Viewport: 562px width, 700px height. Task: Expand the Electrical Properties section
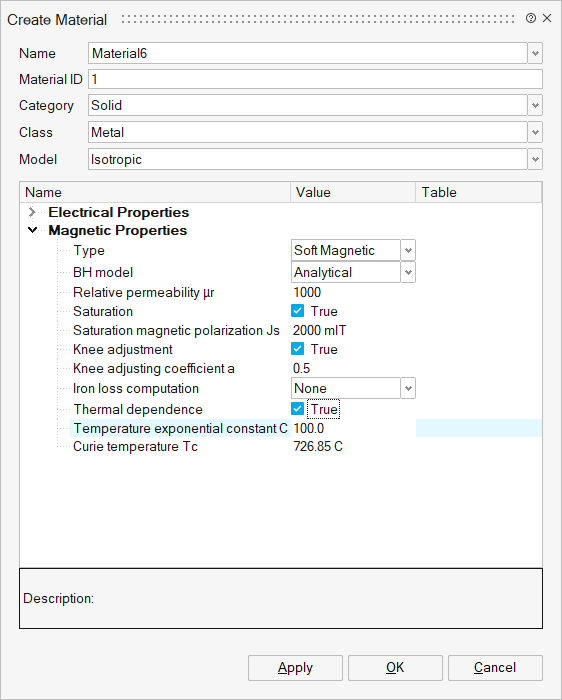pyautogui.click(x=32, y=212)
